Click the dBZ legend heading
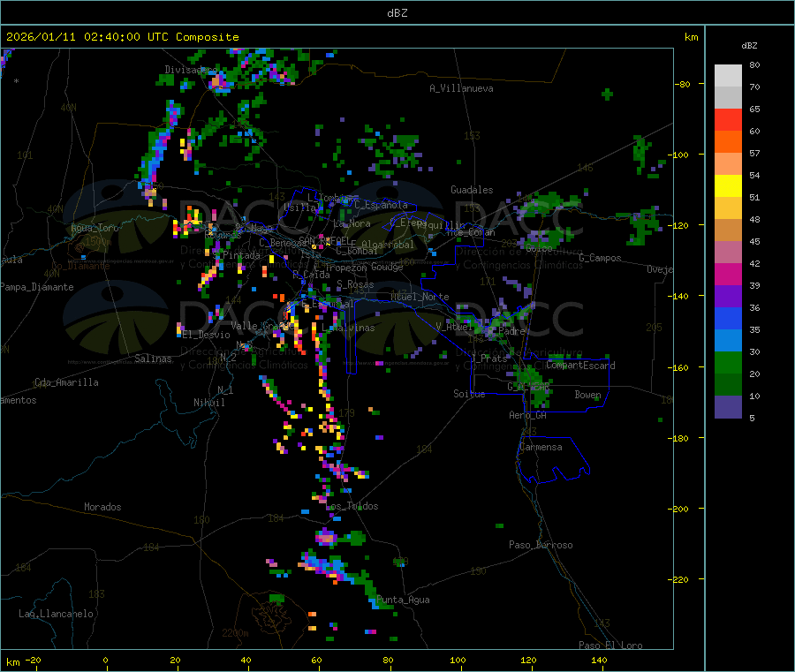 [x=749, y=46]
